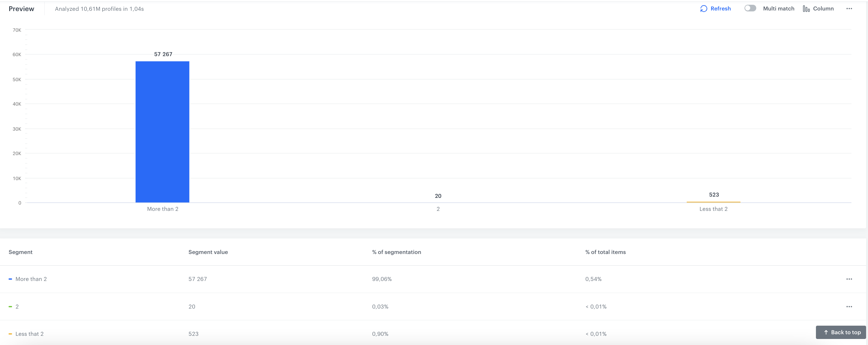Click the green indicator beside segment "2"
This screenshot has height=345, width=868.
coord(10,306)
